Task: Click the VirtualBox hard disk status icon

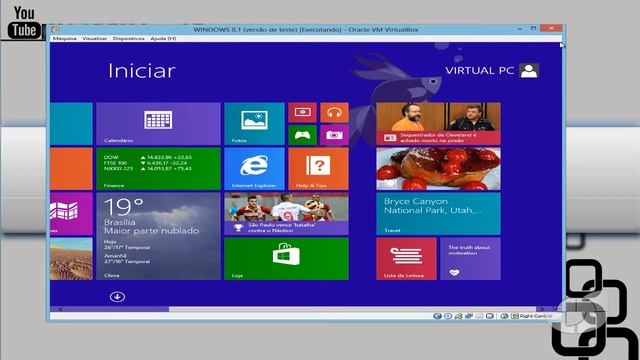Action: click(437, 316)
